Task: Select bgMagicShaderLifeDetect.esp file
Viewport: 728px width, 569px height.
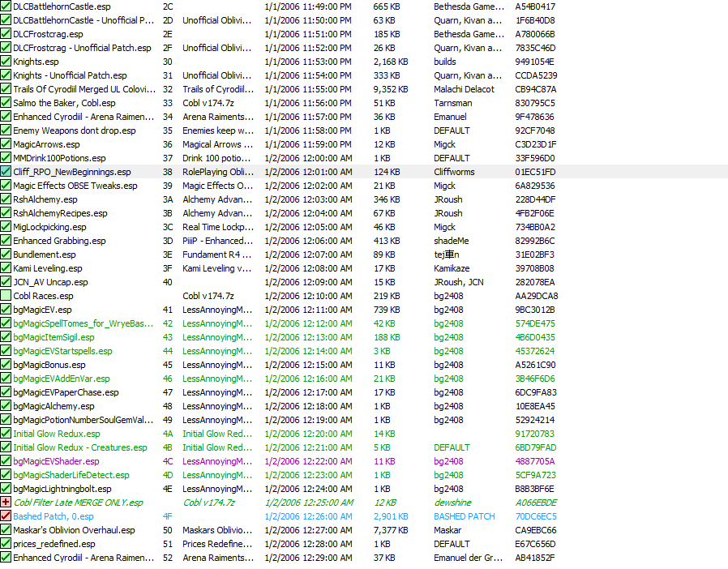Action: (x=71, y=475)
